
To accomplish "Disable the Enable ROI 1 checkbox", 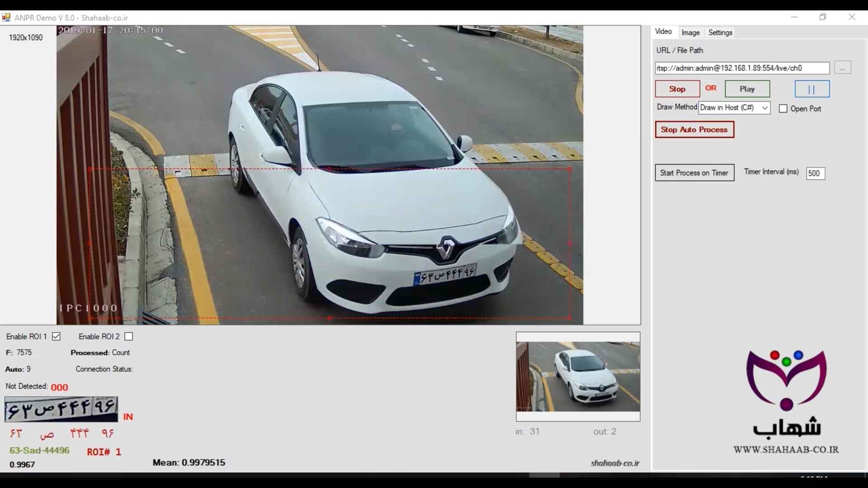I will pos(57,337).
